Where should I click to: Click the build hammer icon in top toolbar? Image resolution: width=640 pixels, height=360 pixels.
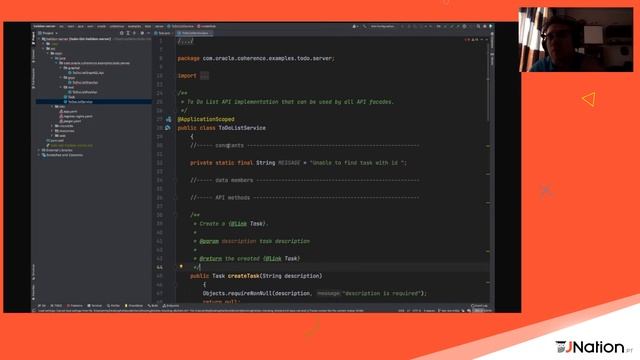(x=365, y=26)
